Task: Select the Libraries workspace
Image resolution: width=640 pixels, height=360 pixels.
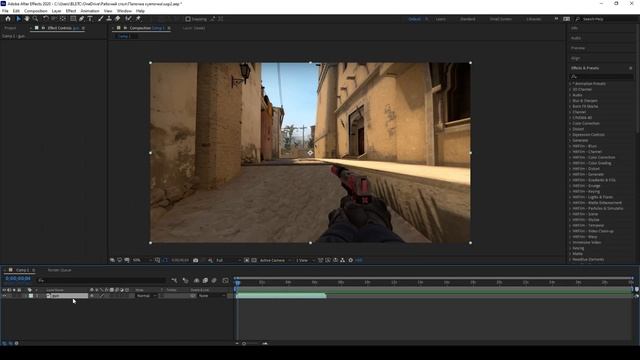Action: 533,19
